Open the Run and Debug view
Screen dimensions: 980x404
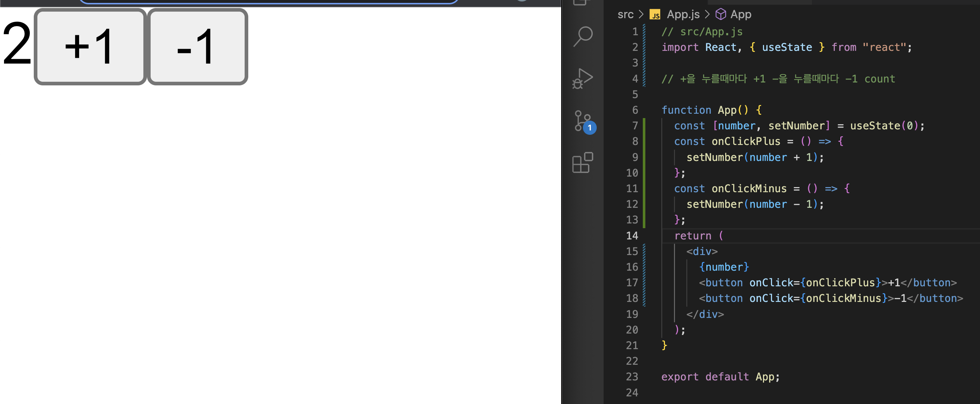(x=583, y=78)
